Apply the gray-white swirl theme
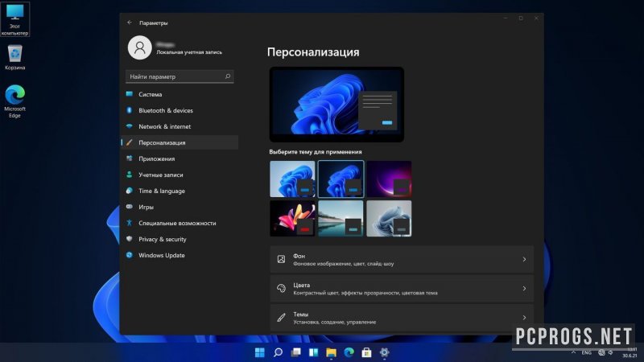Image resolution: width=644 pixels, height=362 pixels. coord(389,218)
